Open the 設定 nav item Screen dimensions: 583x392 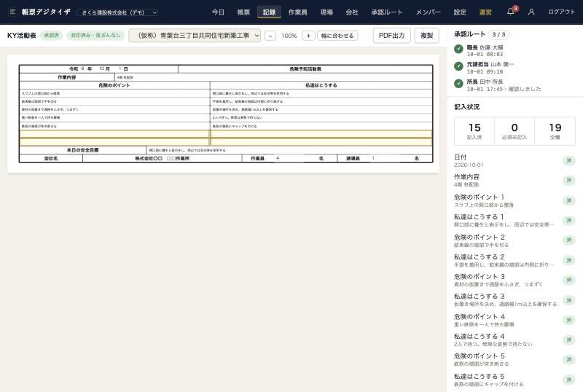point(460,12)
